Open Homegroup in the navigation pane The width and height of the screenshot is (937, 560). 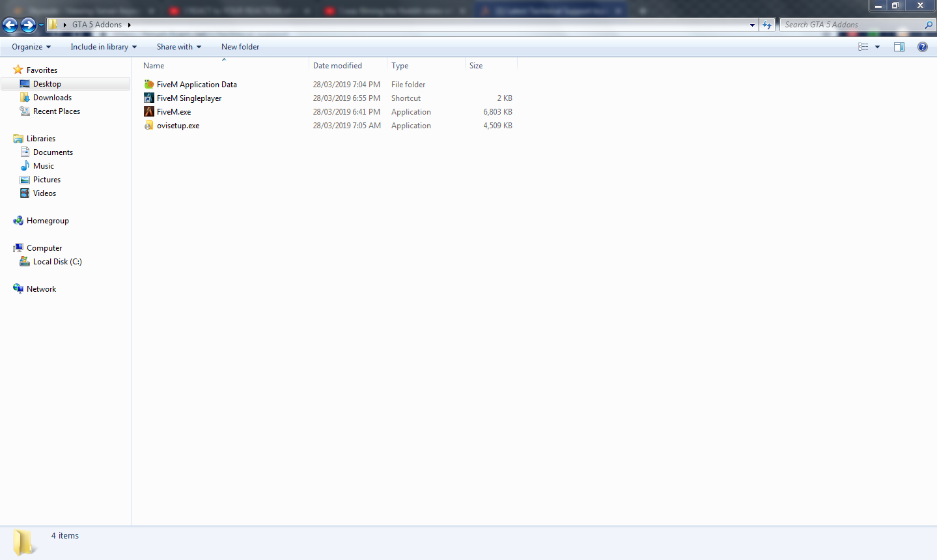(48, 221)
